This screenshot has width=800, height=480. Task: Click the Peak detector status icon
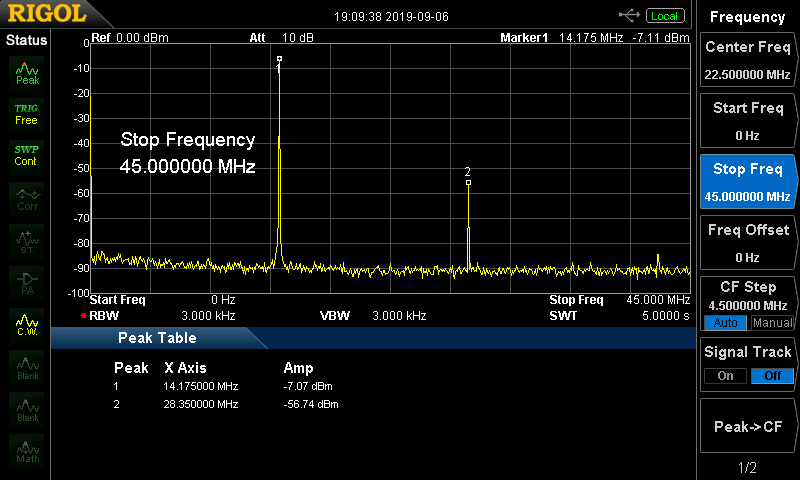pos(27,72)
